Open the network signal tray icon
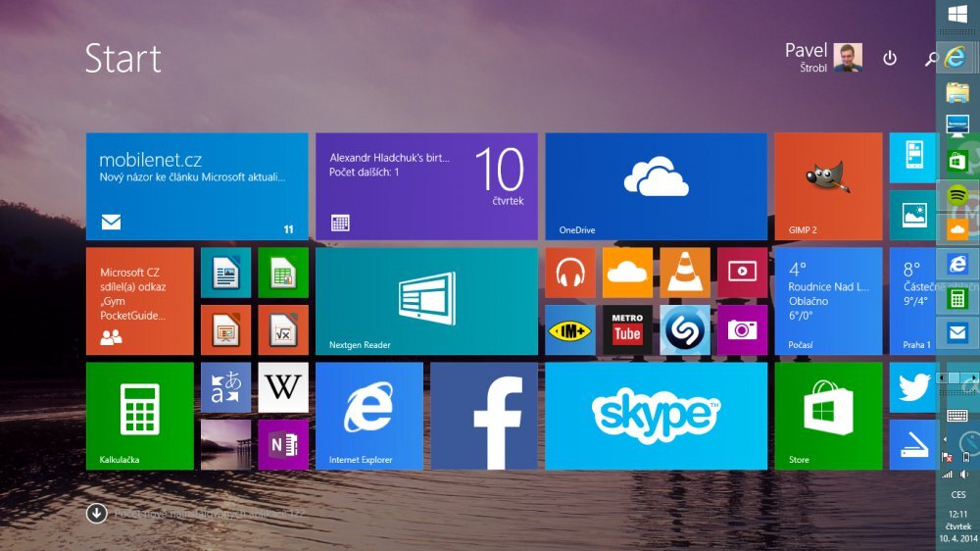 pyautogui.click(x=948, y=475)
